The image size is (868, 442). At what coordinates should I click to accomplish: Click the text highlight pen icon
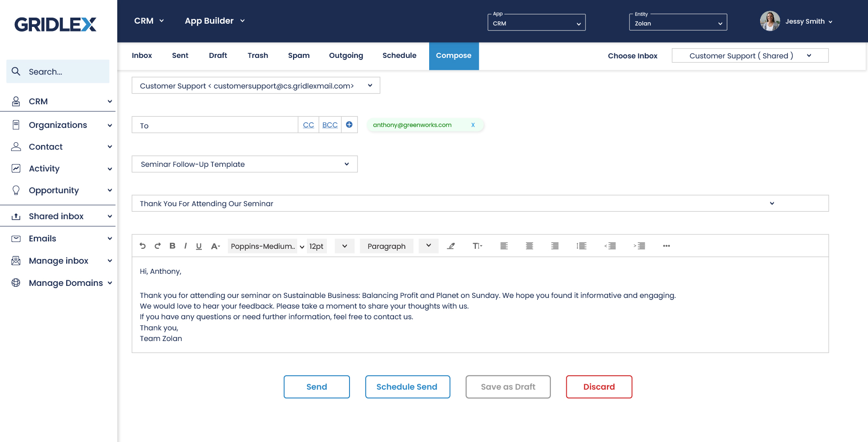pyautogui.click(x=451, y=246)
